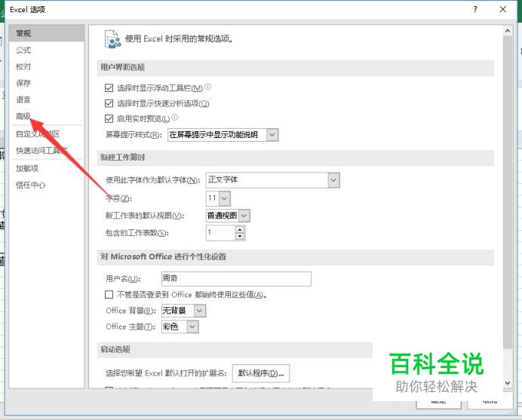
Task: Click the 对 Microsoft Office 进行个性化设置 header
Action: (x=164, y=257)
